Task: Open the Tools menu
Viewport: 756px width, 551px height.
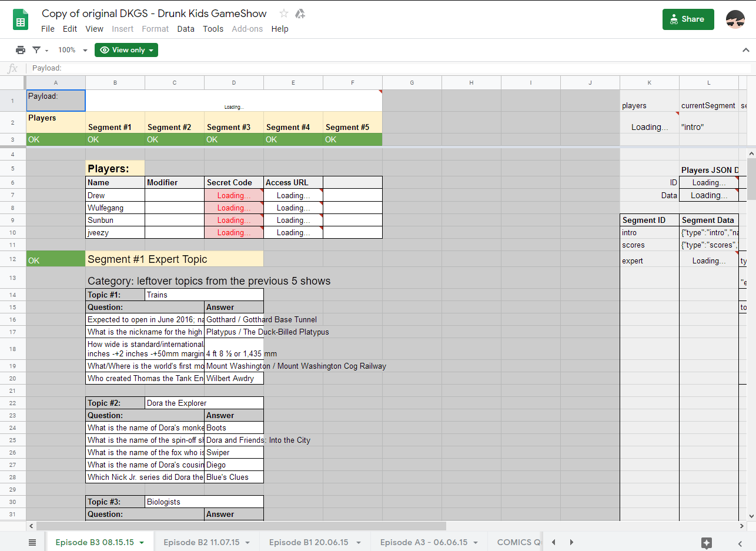Action: click(213, 29)
